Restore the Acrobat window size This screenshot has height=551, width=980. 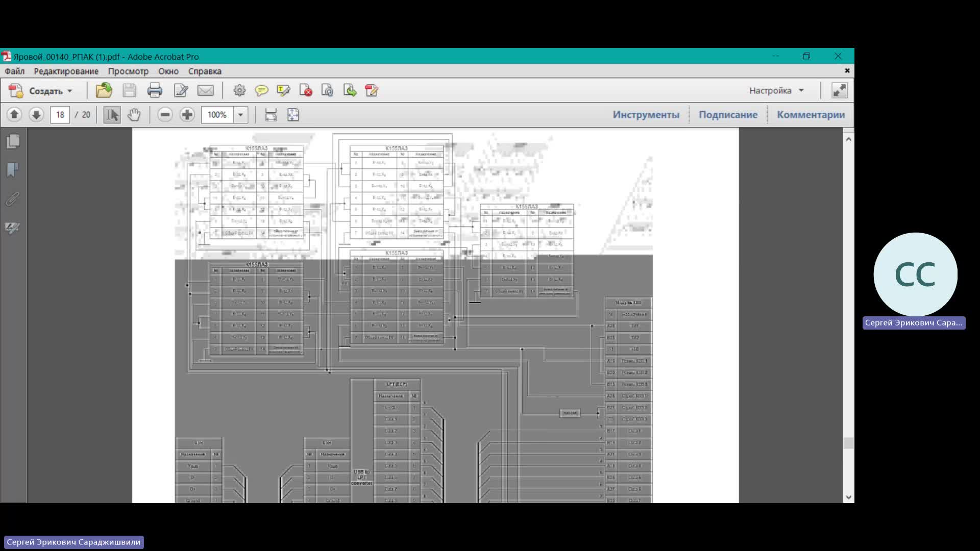(x=806, y=56)
